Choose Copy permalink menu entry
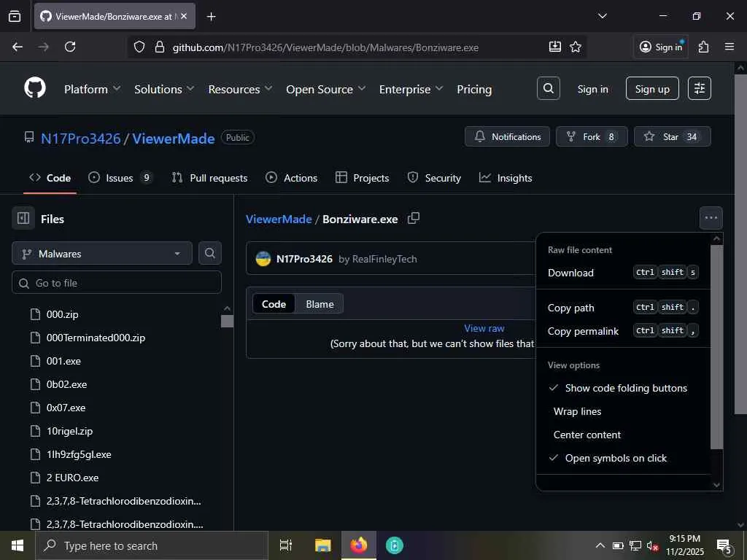 623,331
